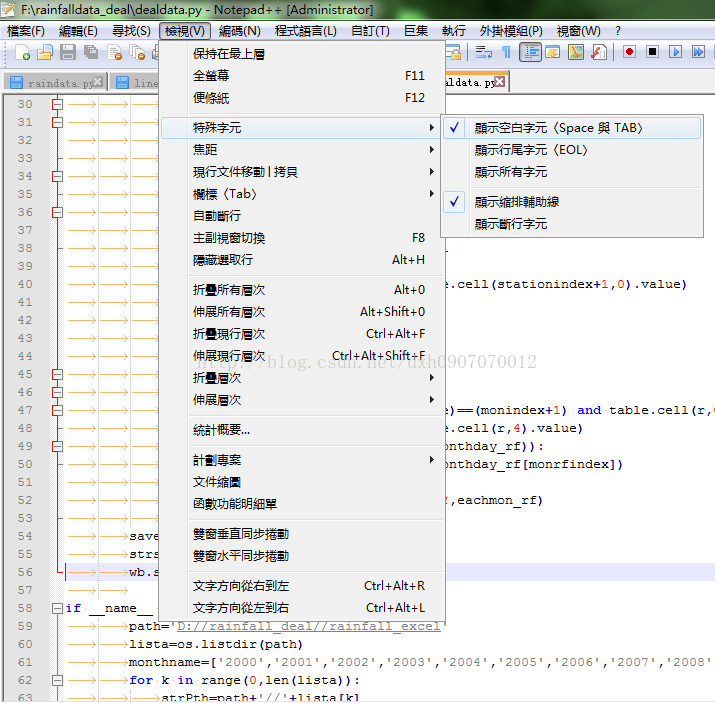715x703 pixels.
Task: Toggle 雙窗水平同步捲動 option
Action: [x=302, y=556]
